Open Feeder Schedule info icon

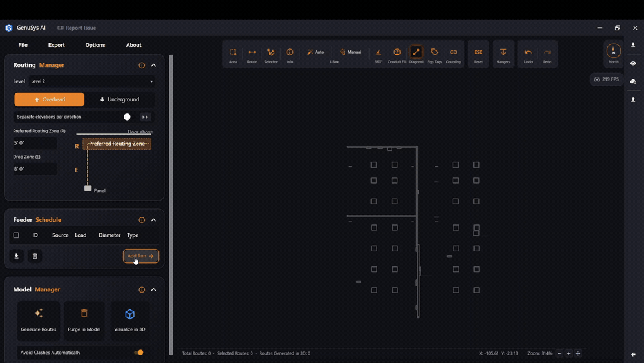coord(142,220)
